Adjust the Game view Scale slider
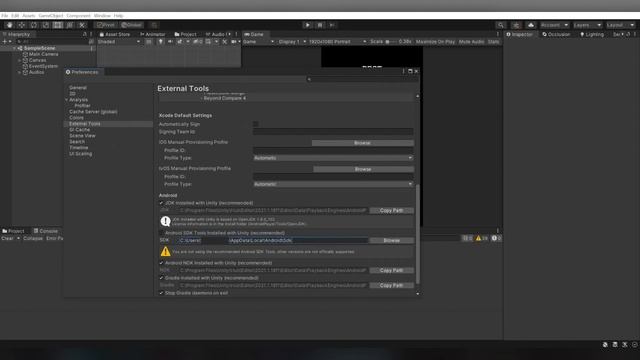This screenshot has width=640, height=360. click(x=390, y=42)
